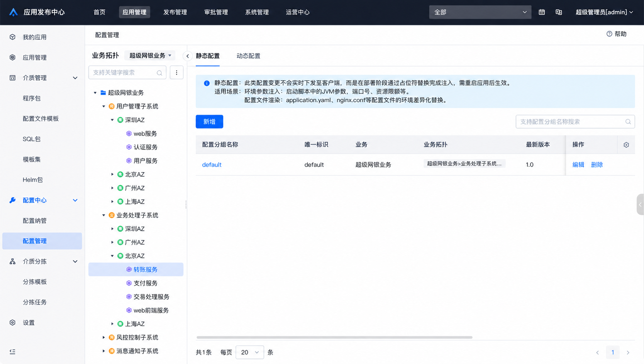644x364 pixels.
Task: Click the 新增 button
Action: click(x=209, y=122)
